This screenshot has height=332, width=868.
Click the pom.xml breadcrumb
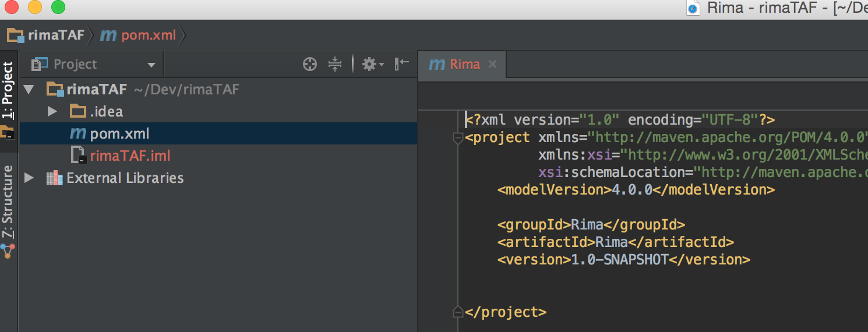tap(148, 36)
